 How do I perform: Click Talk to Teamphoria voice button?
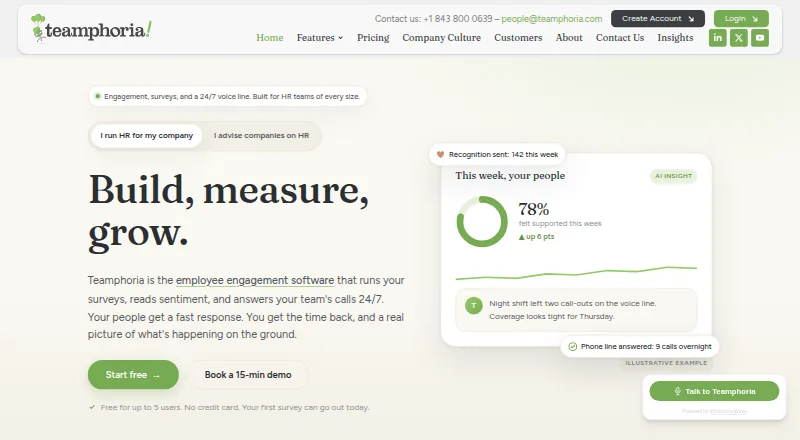pyautogui.click(x=714, y=392)
